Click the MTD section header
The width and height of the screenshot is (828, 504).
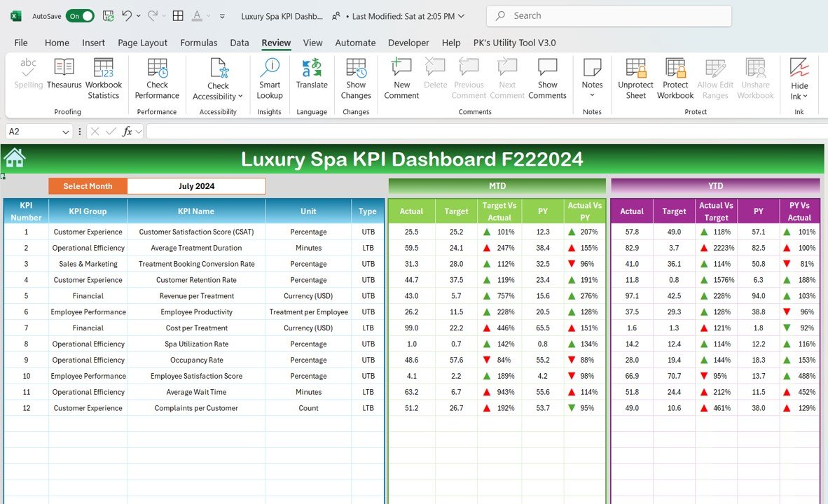[497, 185]
